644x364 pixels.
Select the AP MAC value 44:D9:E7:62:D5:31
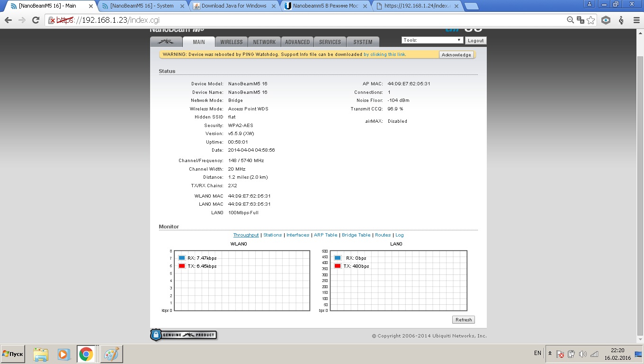(409, 84)
